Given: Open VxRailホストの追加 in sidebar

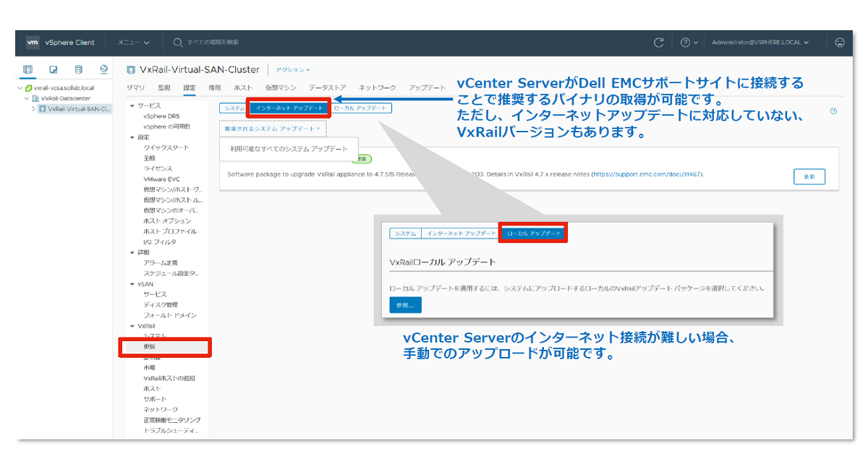Looking at the screenshot, I should [x=169, y=378].
